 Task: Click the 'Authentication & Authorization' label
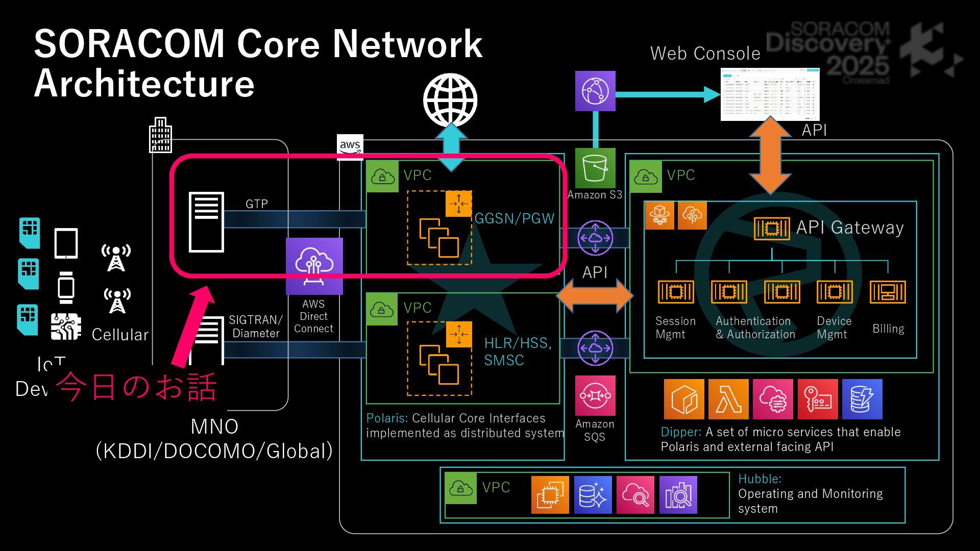[755, 328]
